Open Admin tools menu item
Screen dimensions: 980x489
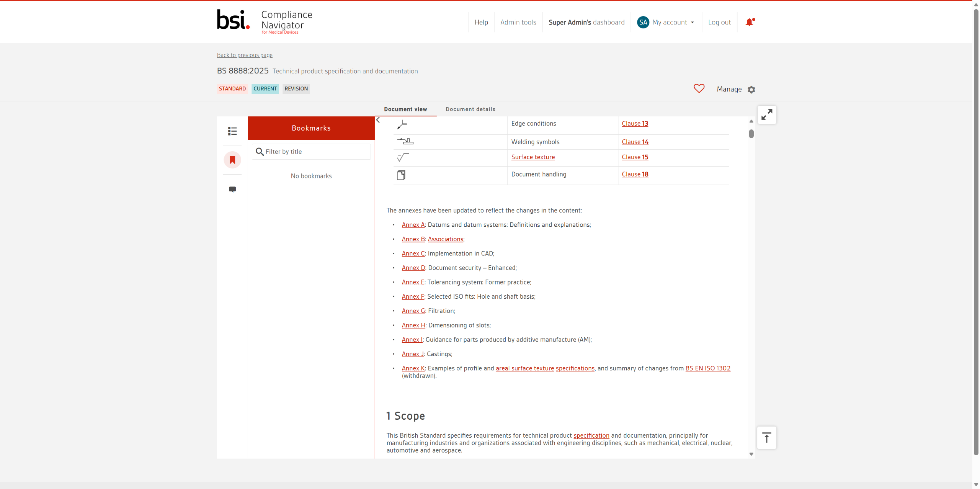[x=518, y=22]
